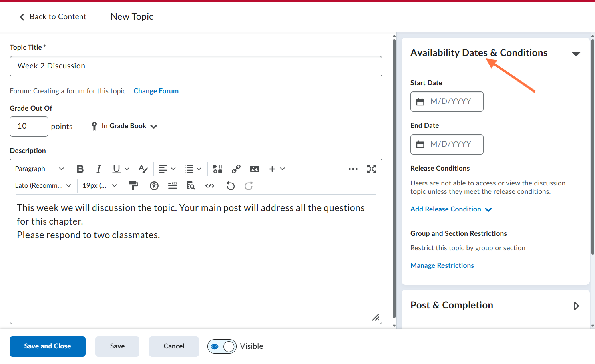
Task: Open the More Actions ellipsis in editor
Action: 353,169
